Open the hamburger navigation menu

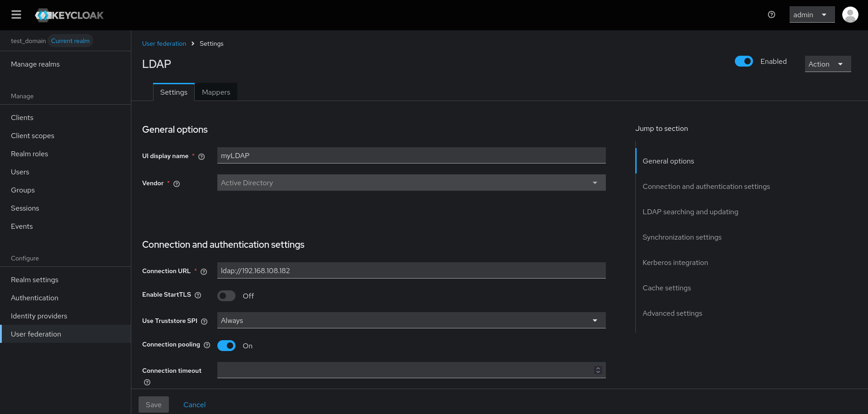tap(16, 15)
